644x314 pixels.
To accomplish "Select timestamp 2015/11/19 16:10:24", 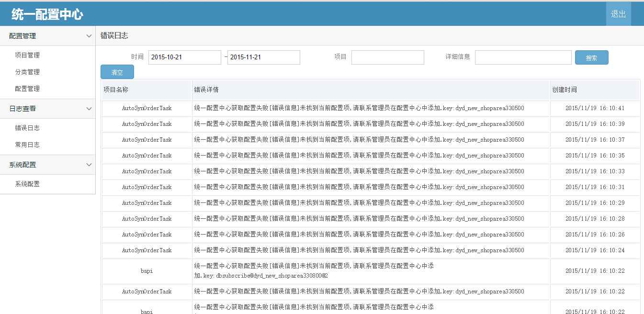I will (595, 250).
